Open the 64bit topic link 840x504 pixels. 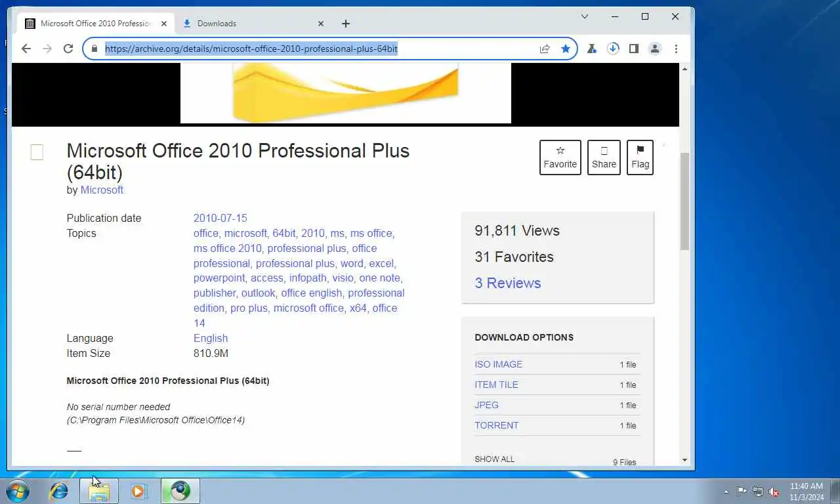[284, 233]
